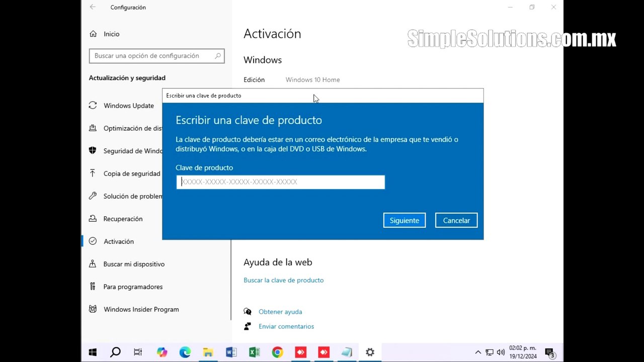Open the Windows Start menu
Screen dimensions: 644x362
[93, 352]
